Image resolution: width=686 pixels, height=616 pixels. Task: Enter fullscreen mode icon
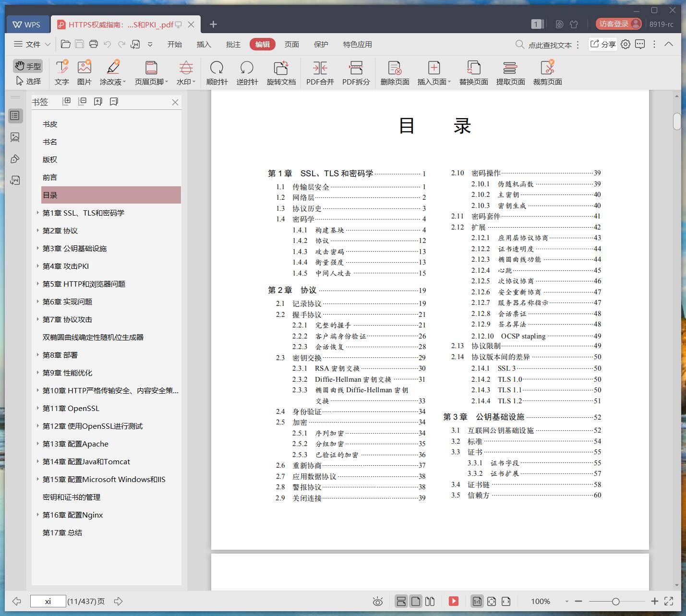(x=668, y=601)
